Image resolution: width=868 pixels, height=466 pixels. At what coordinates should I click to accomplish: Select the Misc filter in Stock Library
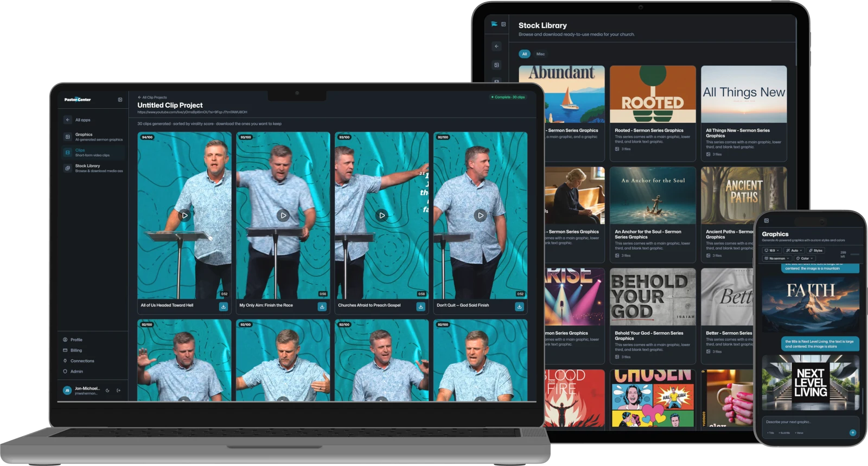click(x=540, y=54)
